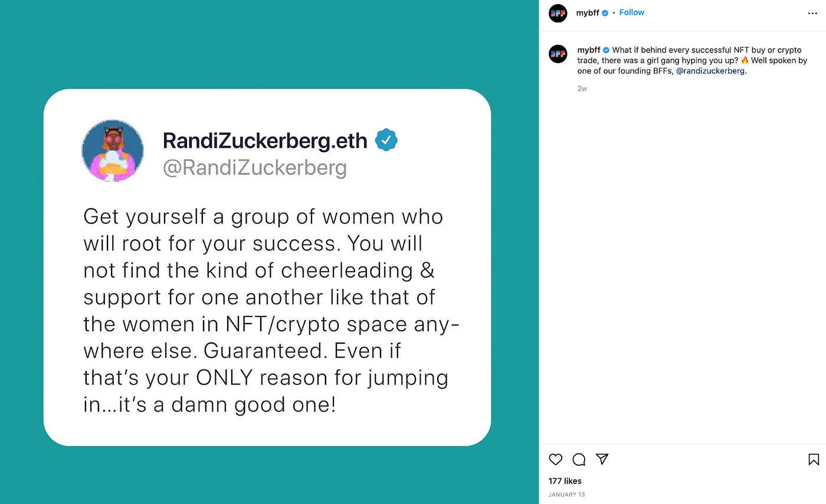The height and width of the screenshot is (504, 826).
Task: Save the post with the bookmark icon
Action: click(813, 459)
